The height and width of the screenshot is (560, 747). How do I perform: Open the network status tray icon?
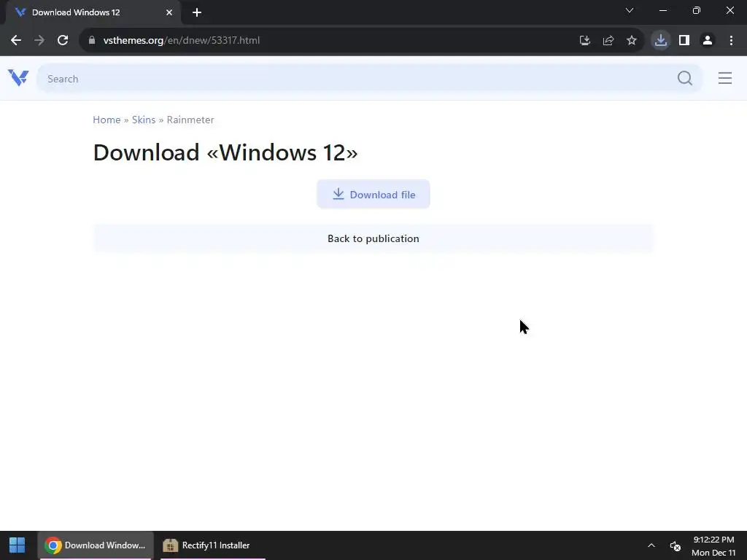(x=675, y=545)
